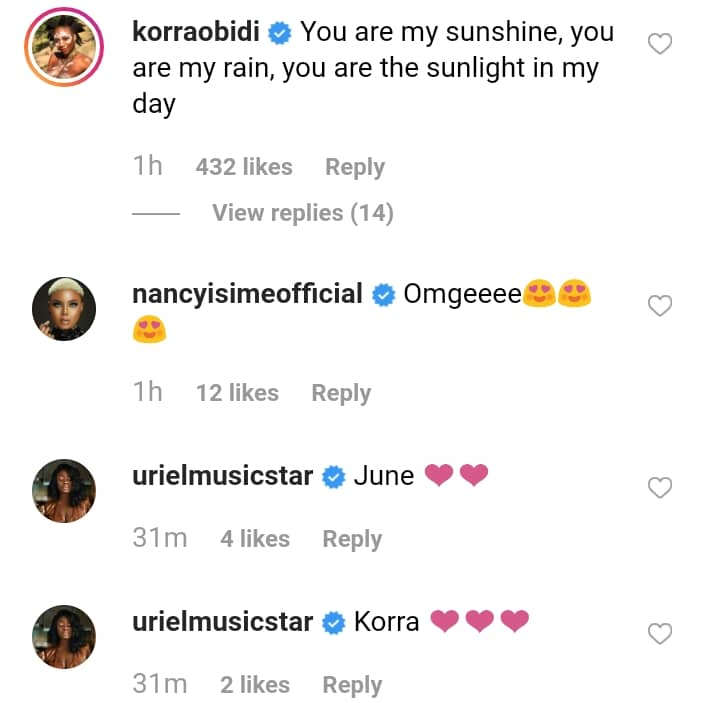Open urielmusicstar's avatar beside Korra comment
Screen dimensions: 720x703
pos(64,637)
